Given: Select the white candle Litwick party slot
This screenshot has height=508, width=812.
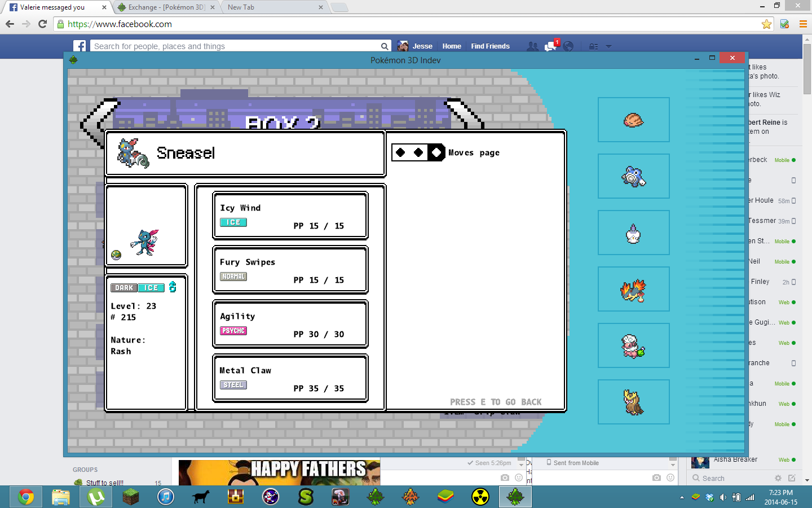Looking at the screenshot, I should coord(634,233).
